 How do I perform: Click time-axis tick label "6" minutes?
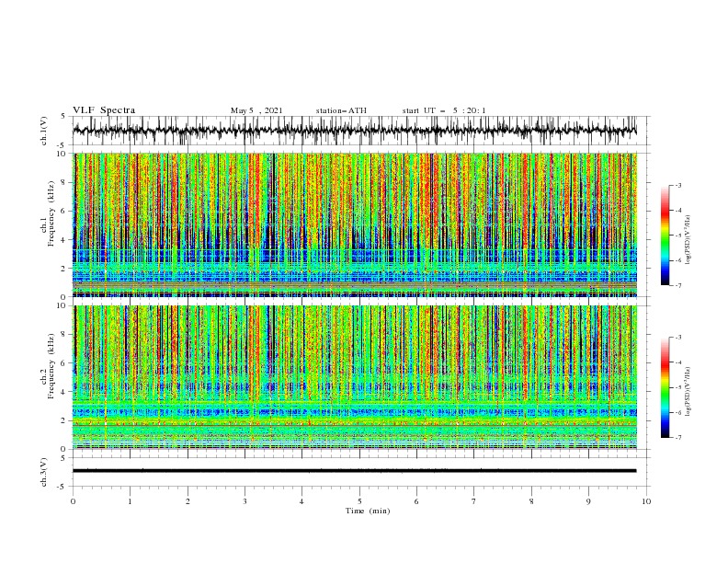click(416, 501)
